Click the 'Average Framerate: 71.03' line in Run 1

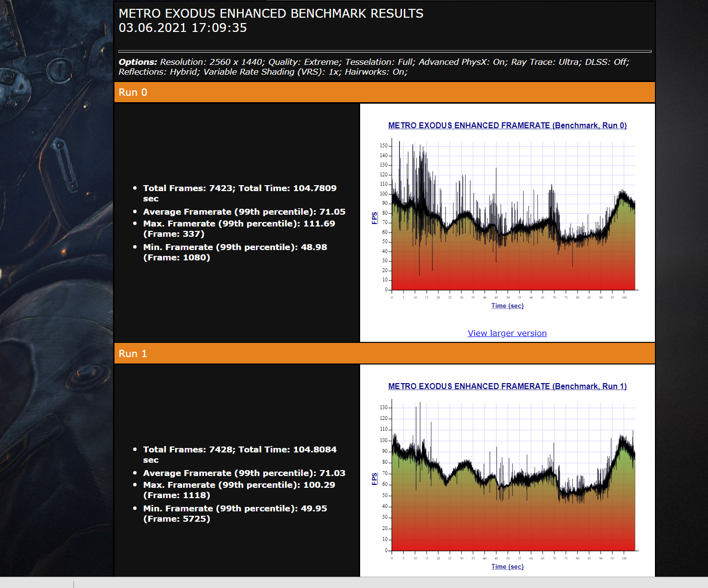[244, 473]
